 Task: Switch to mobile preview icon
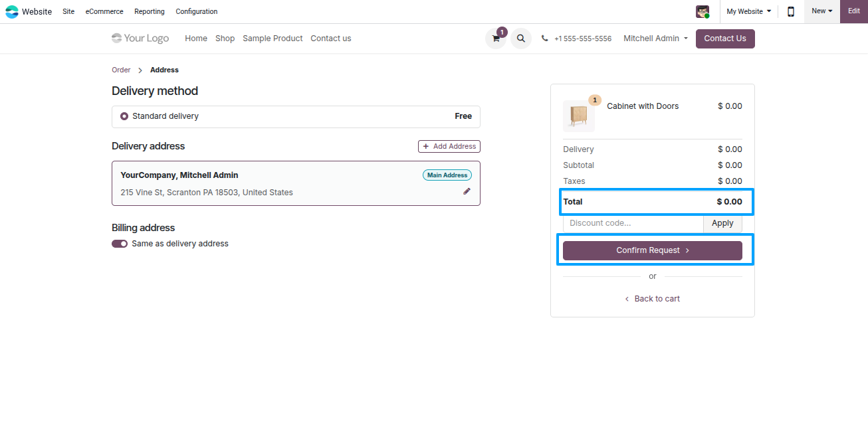[791, 11]
